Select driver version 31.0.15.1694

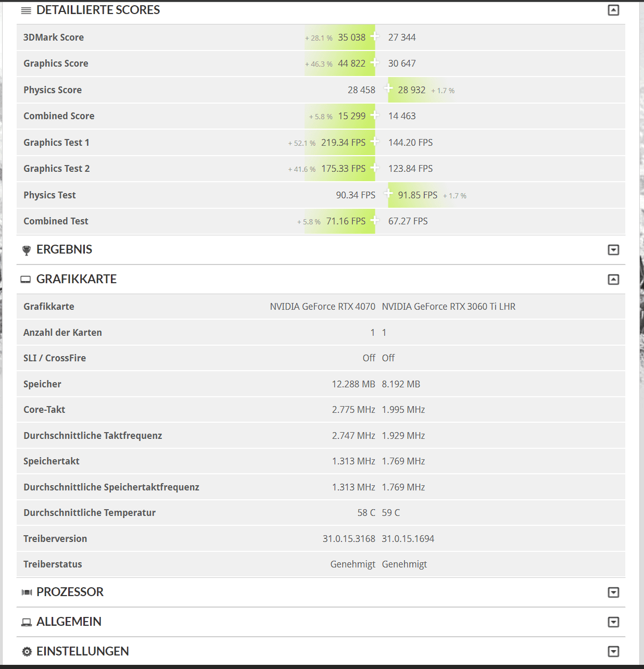click(408, 539)
